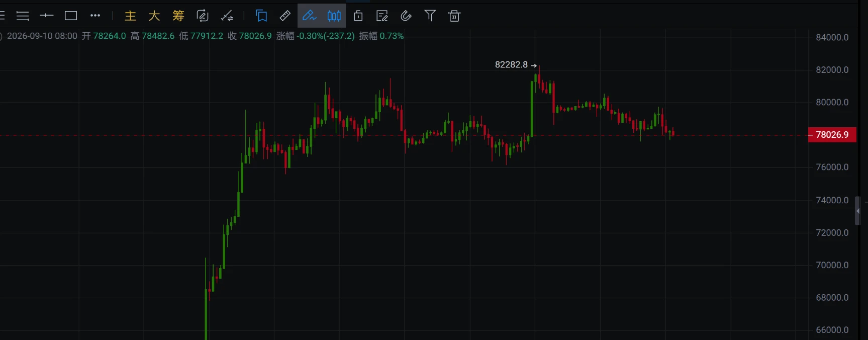Toggle the candlestick chart style icon
The width and height of the screenshot is (868, 340).
click(334, 16)
